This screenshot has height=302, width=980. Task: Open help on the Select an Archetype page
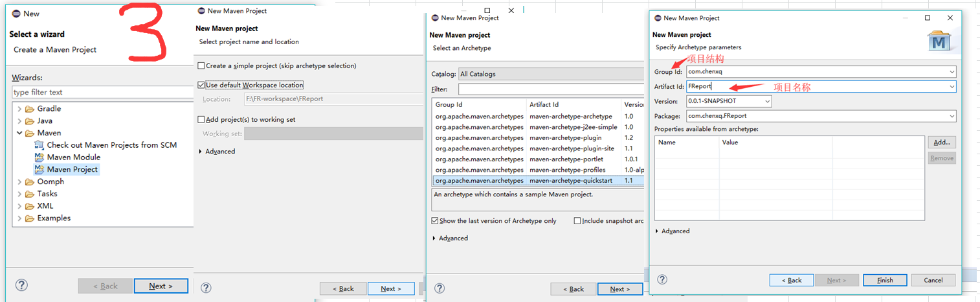pyautogui.click(x=440, y=288)
